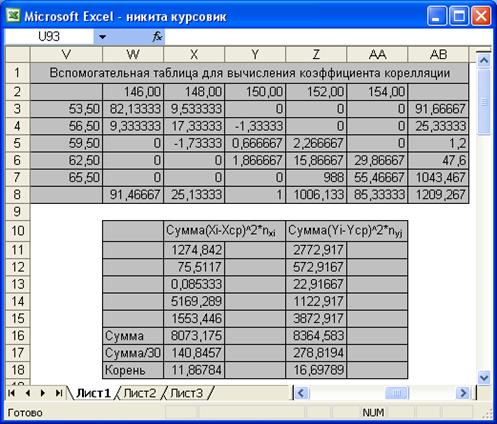Select the Лист1 sheet tab
Screen dimensions: 497x424
click(x=93, y=393)
